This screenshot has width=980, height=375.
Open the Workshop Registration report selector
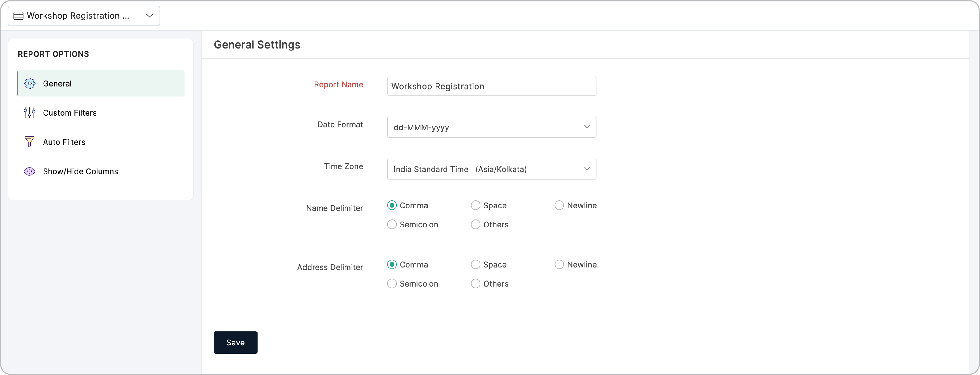point(84,16)
